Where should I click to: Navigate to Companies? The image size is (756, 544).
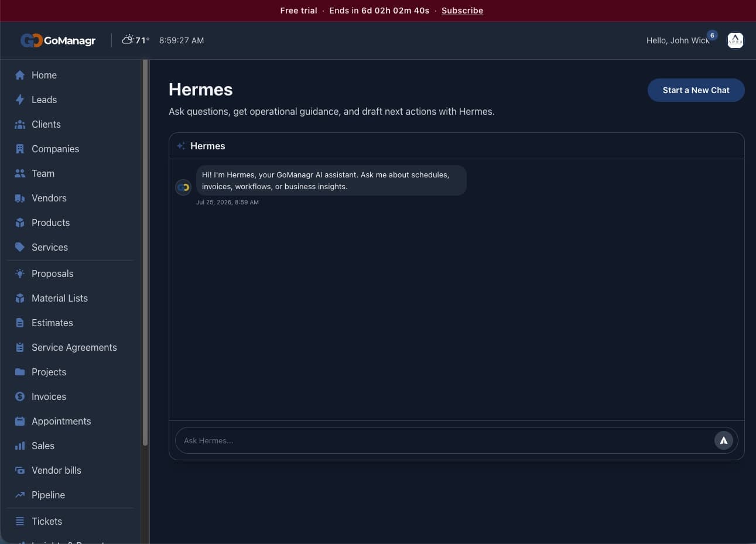click(x=71, y=149)
